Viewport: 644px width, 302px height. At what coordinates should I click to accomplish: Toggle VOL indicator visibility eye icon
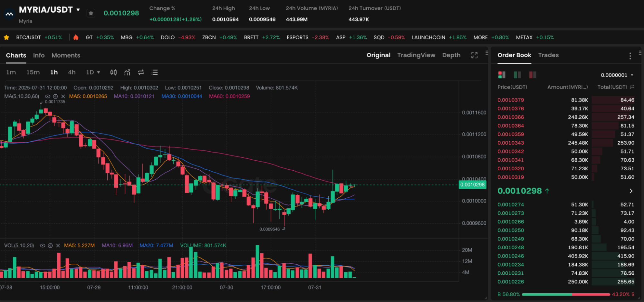point(42,245)
